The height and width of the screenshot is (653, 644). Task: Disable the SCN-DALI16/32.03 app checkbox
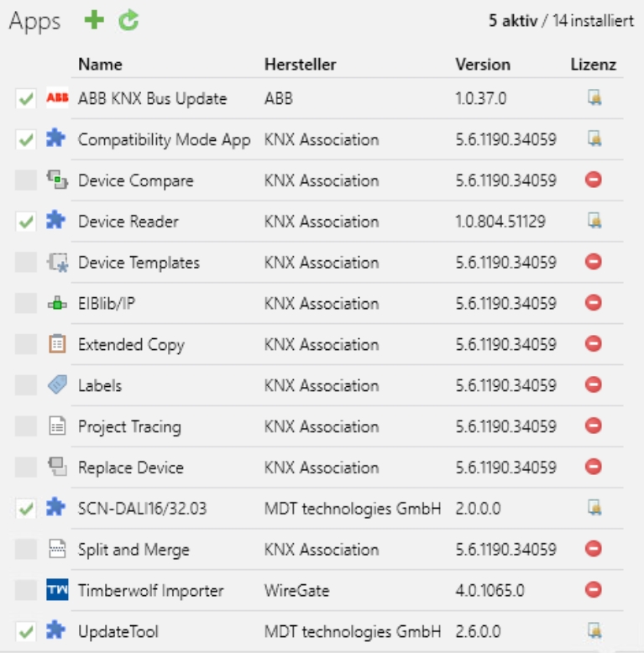coord(26,508)
